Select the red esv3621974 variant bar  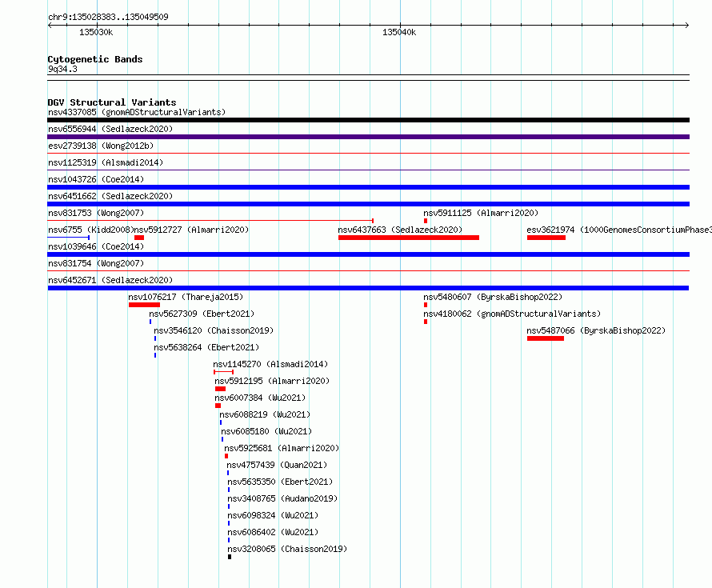click(546, 238)
